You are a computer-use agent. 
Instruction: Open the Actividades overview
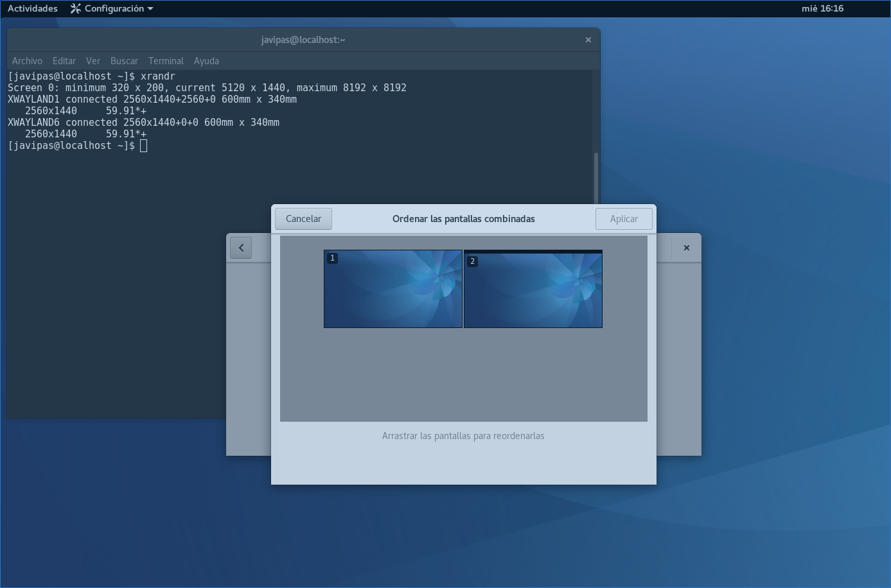coord(33,8)
